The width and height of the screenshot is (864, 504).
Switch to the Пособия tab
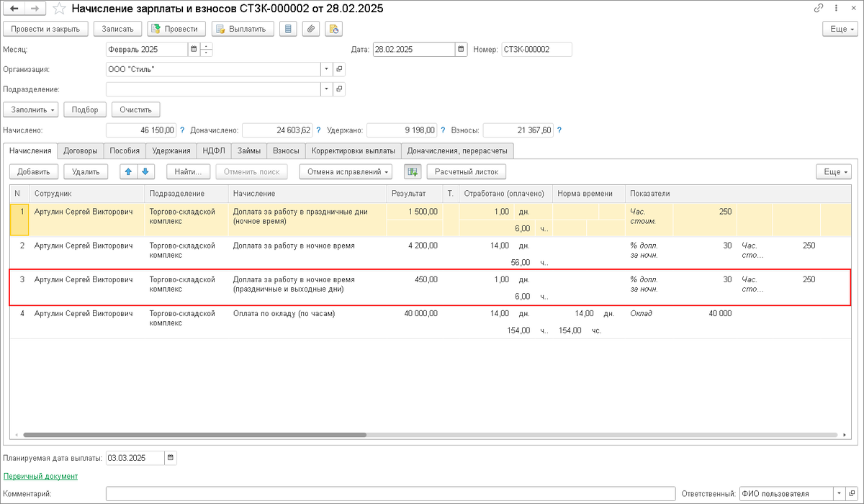[x=125, y=151]
